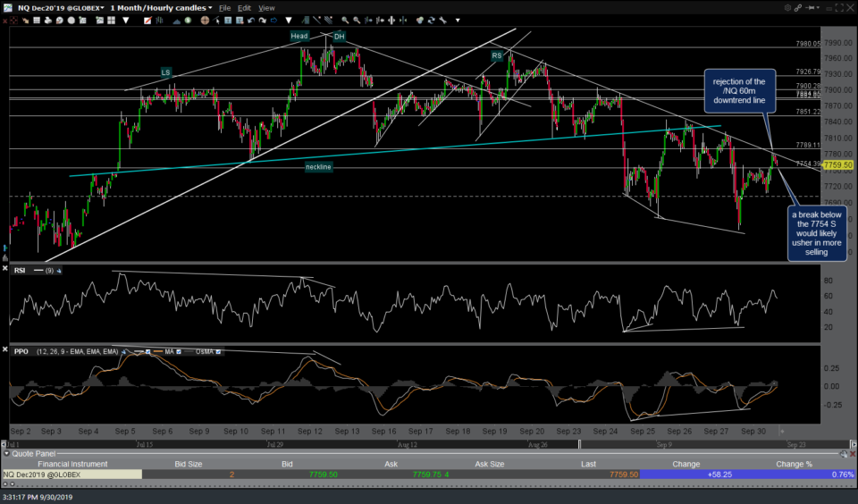The height and width of the screenshot is (504, 858).
Task: Click the horizontal time-range scrollbar thumb
Action: pos(716,444)
